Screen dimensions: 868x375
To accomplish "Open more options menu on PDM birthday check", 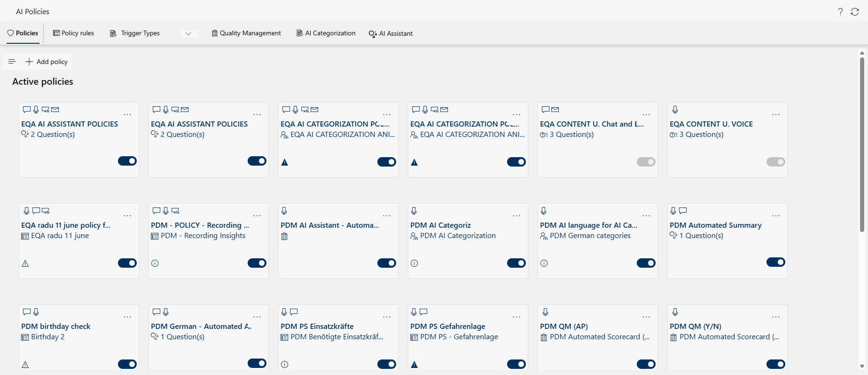I will tap(127, 317).
